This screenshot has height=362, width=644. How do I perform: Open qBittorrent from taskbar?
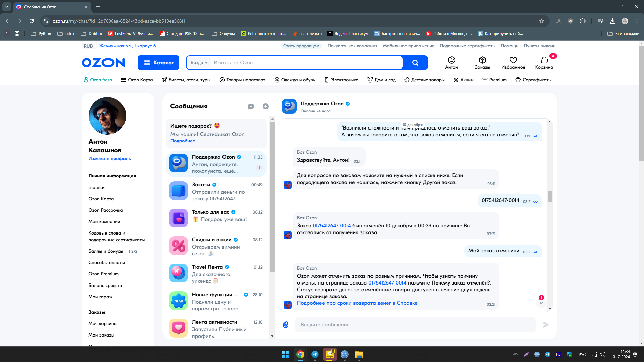(345, 354)
